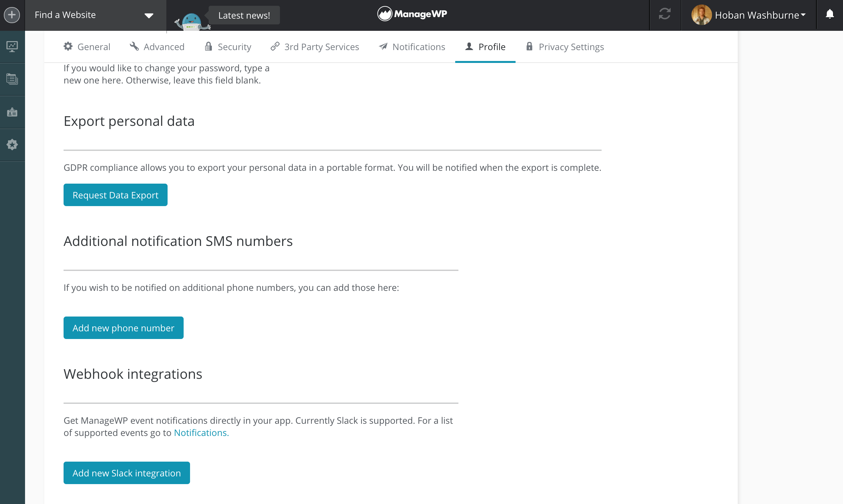Open the 3rd Party Services tab
This screenshot has width=843, height=504.
(315, 47)
